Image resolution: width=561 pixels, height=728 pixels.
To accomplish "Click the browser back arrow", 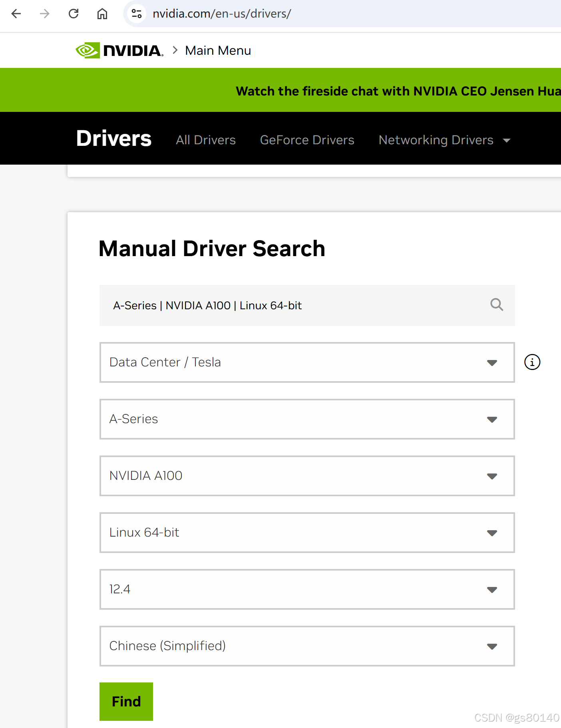I will (x=16, y=14).
